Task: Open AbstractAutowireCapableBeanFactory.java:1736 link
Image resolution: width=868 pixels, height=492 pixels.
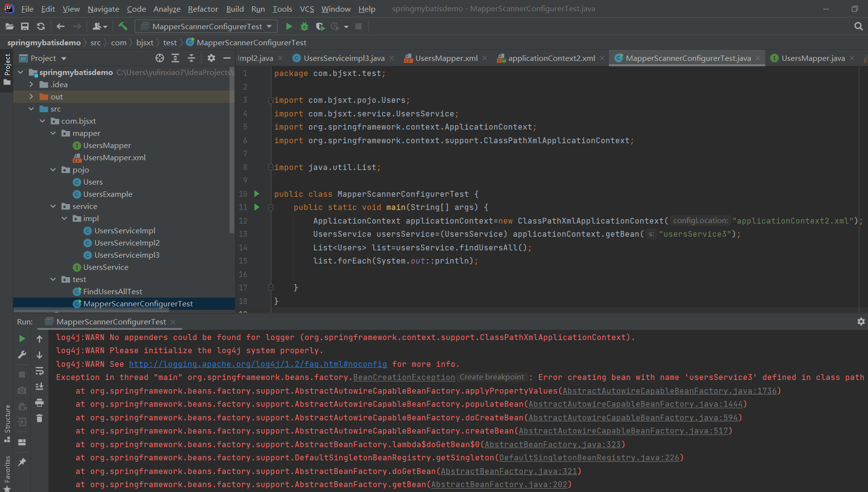Action: point(670,391)
